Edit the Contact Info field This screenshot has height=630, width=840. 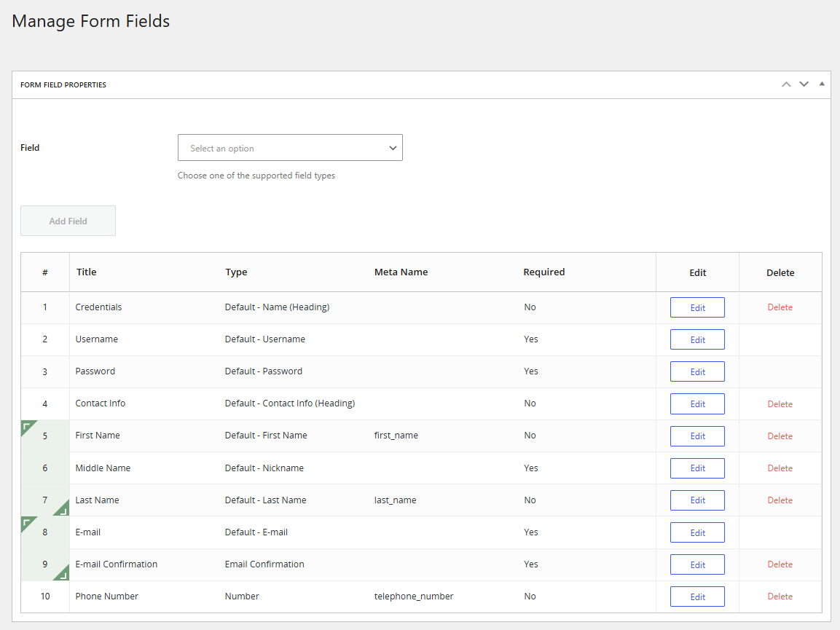[697, 404]
